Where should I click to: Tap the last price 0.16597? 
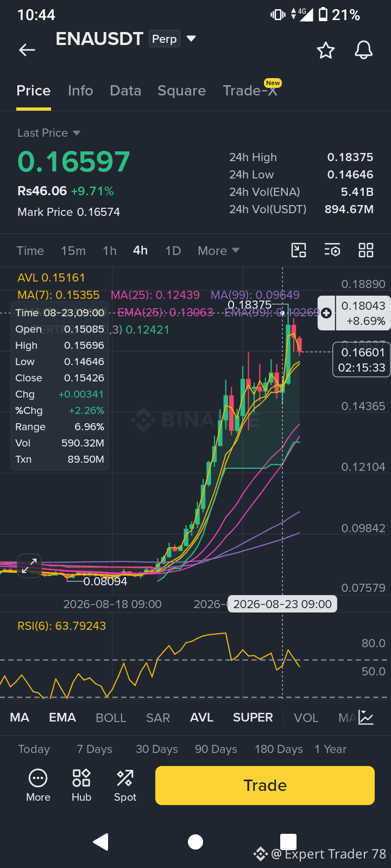[74, 162]
